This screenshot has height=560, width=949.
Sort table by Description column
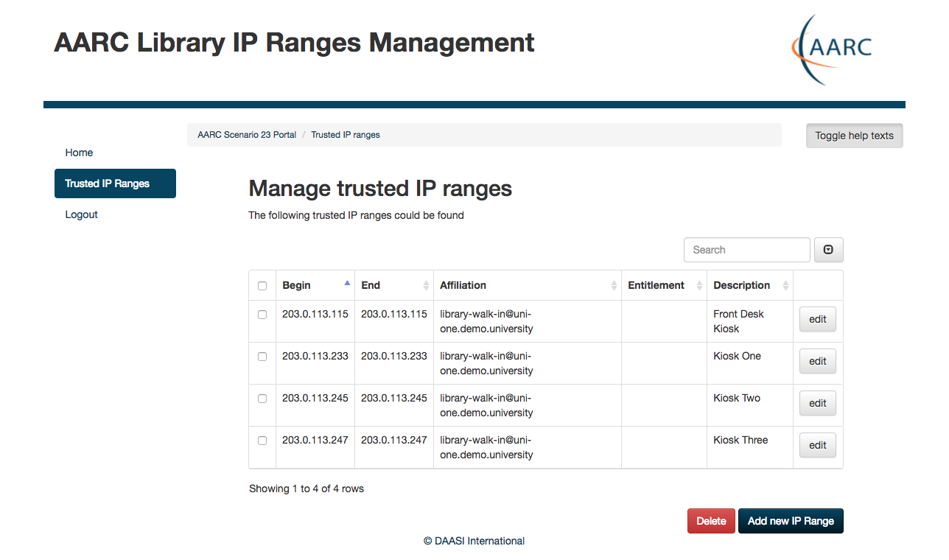pyautogui.click(x=750, y=285)
